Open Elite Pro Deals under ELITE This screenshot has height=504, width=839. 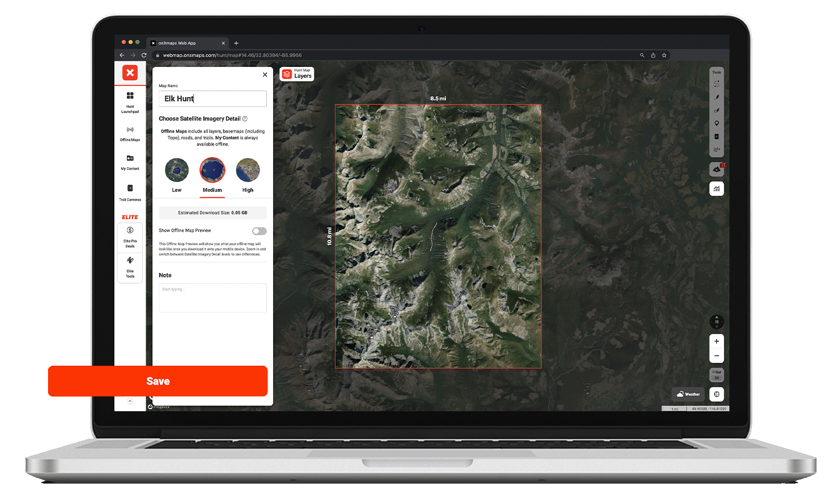point(130,237)
